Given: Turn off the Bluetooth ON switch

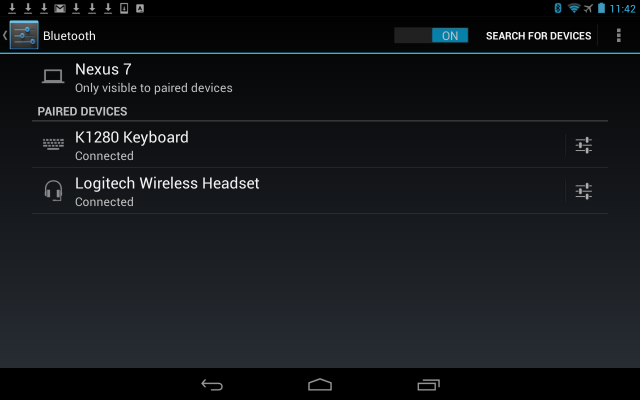Looking at the screenshot, I should pyautogui.click(x=431, y=36).
